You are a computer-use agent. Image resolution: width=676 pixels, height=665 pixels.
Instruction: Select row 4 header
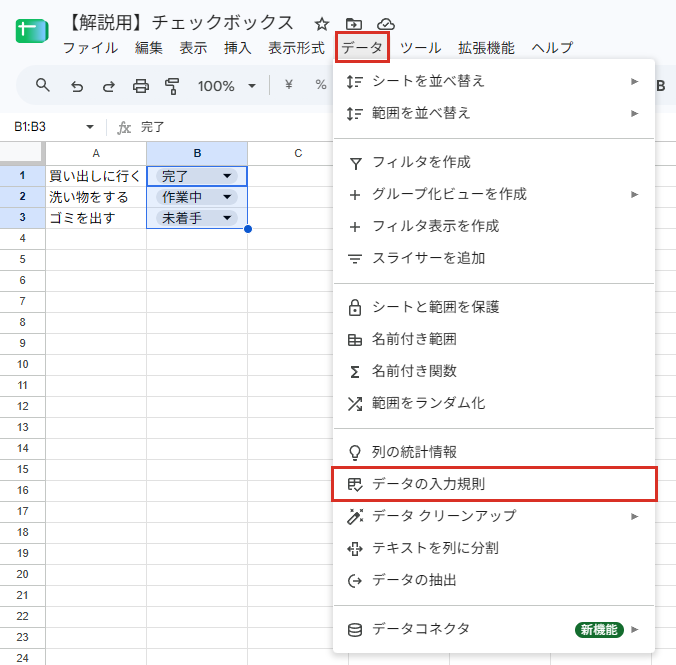tap(22, 238)
